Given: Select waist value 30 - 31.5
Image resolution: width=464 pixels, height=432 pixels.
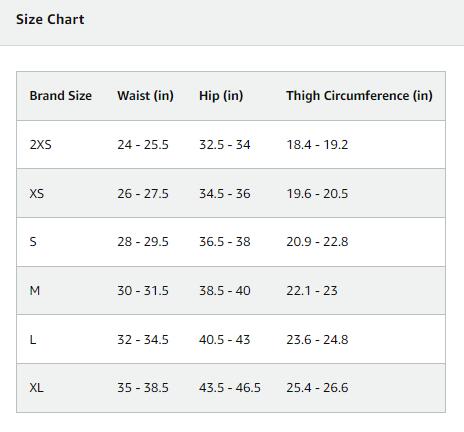Looking at the screenshot, I should (x=143, y=291).
